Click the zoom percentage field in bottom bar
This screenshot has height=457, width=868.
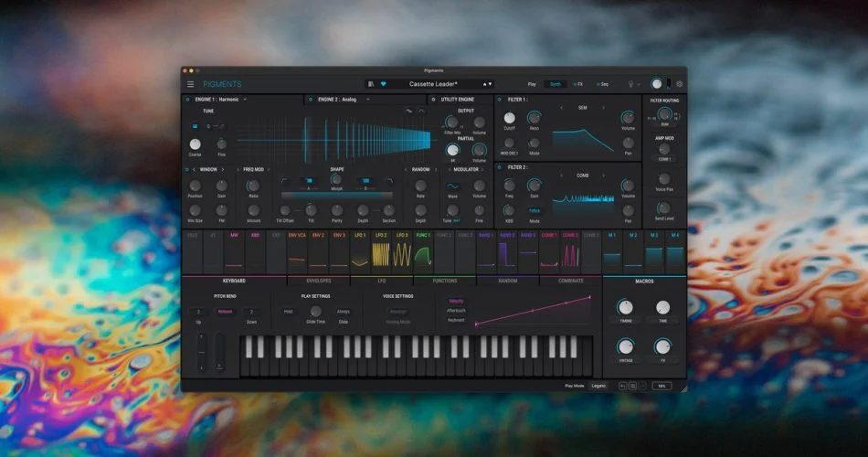[x=662, y=386]
